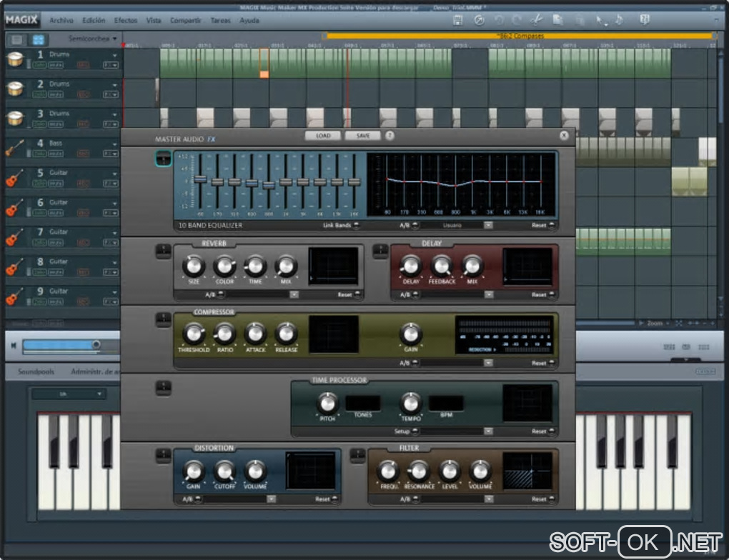Click the yellow Compases range bar
The image size is (729, 560).
[x=520, y=36]
